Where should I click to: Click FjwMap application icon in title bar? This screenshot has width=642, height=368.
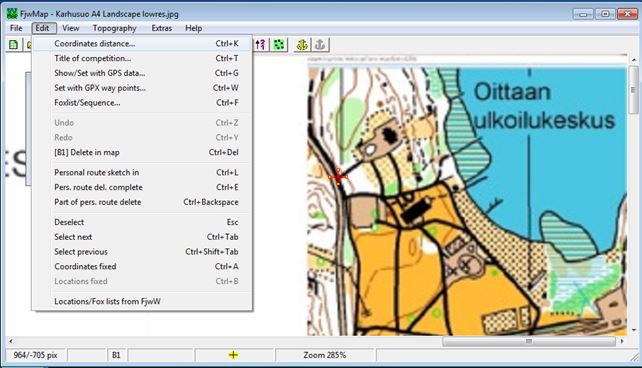12,14
